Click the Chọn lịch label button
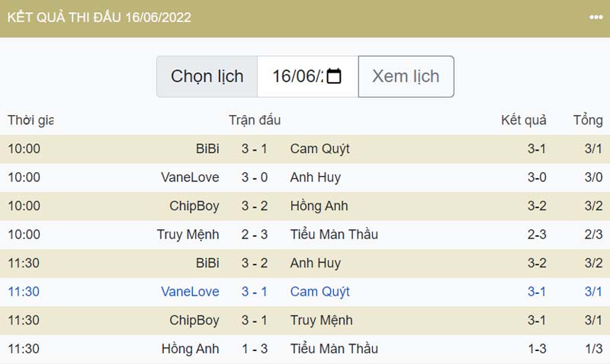Viewport: 610px width, 364px height. (x=207, y=76)
